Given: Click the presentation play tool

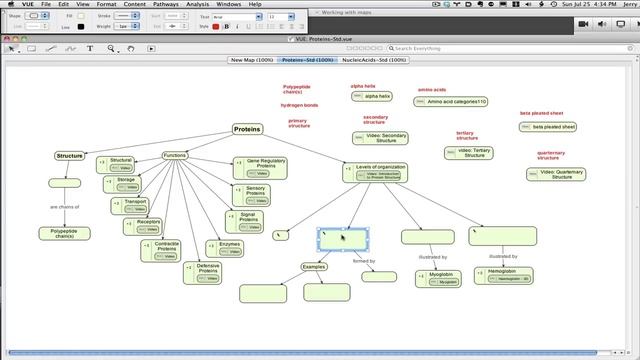Looking at the screenshot, I should click(x=151, y=49).
